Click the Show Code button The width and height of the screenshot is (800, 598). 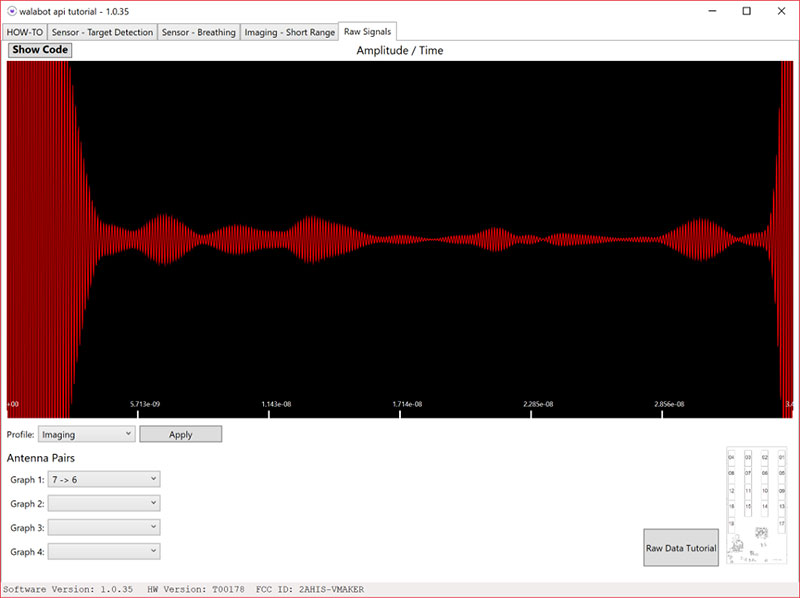click(x=40, y=49)
